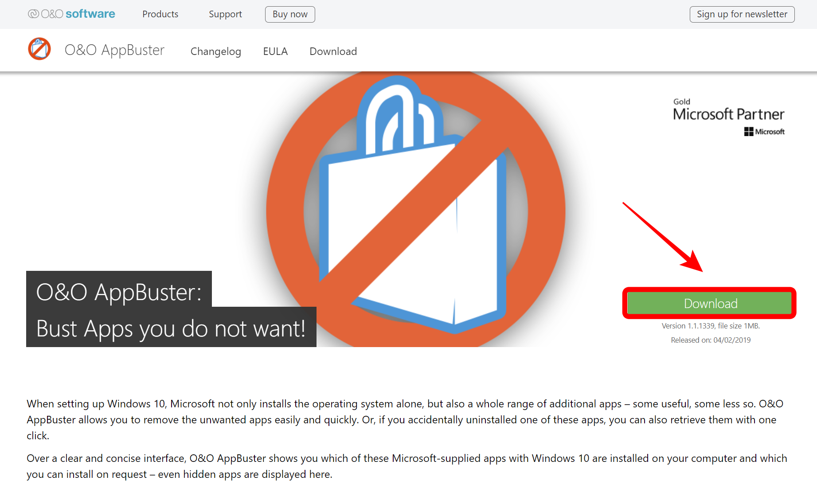Click paragraph starting 'Over a clear and concise'
The height and width of the screenshot is (504, 817).
(407, 466)
